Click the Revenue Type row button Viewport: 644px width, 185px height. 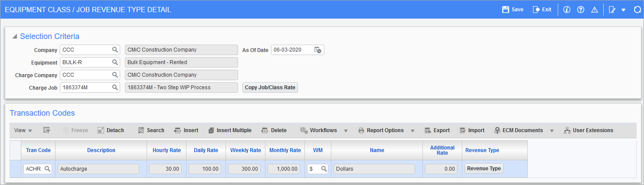[x=484, y=169]
